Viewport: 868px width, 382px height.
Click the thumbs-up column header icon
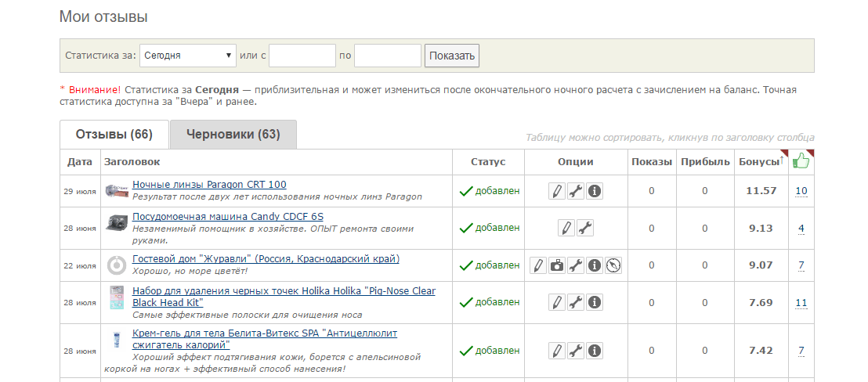click(x=801, y=161)
